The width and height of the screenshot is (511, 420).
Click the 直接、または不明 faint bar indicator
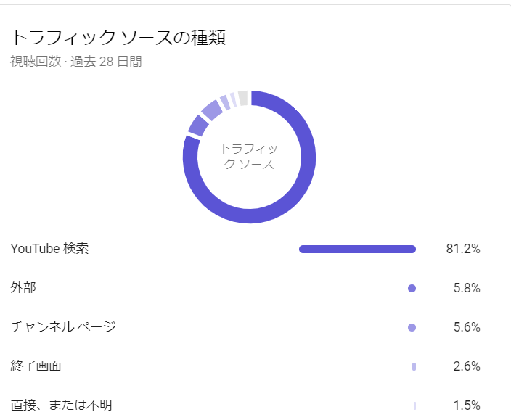pyautogui.click(x=415, y=405)
